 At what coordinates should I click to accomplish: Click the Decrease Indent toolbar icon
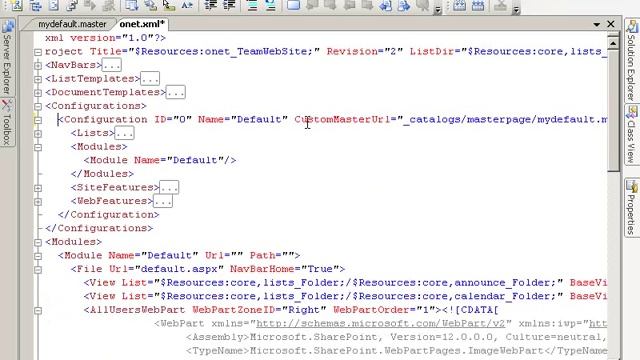[211, 5]
